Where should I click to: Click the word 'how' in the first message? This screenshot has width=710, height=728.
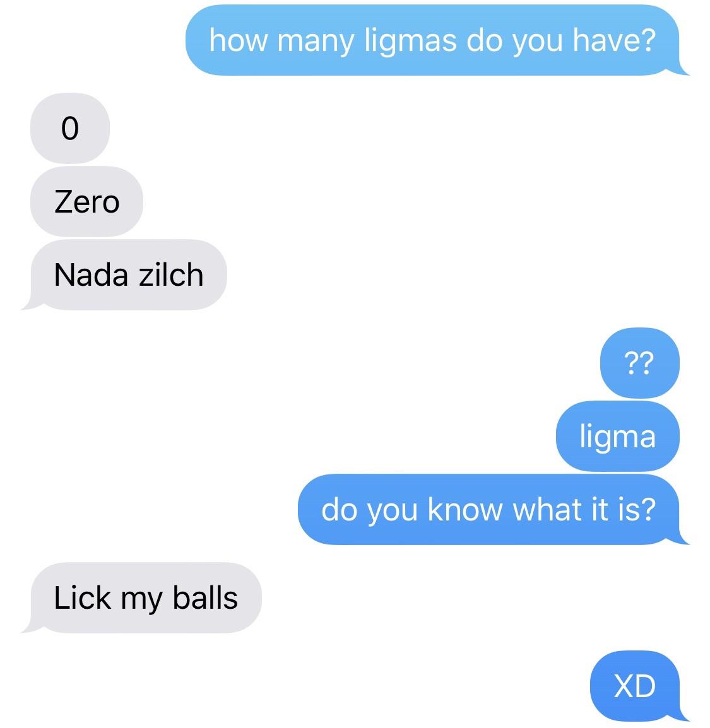click(239, 40)
